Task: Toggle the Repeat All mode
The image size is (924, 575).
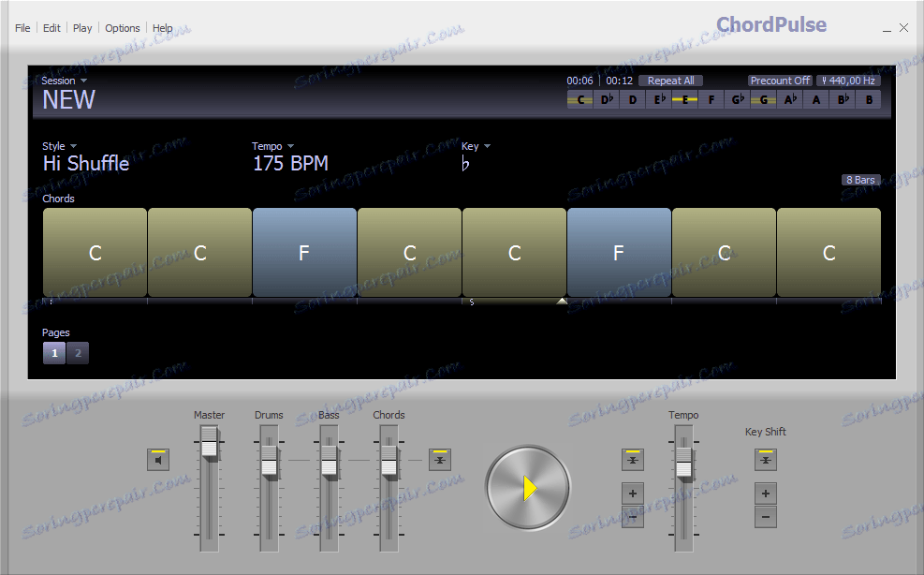Action: point(670,80)
